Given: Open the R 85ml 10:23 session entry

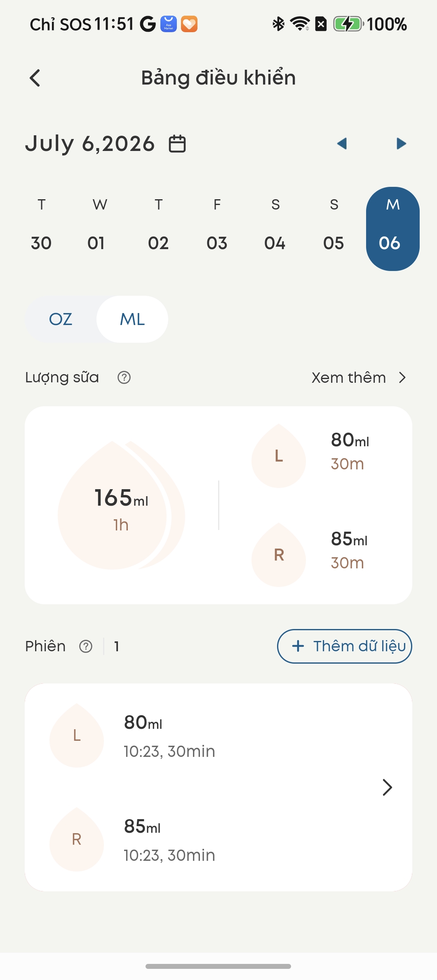Looking at the screenshot, I should point(218,840).
